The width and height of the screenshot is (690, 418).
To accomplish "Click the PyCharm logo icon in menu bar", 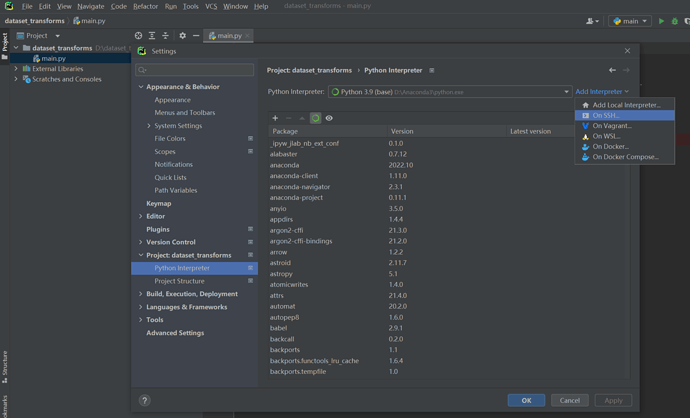I will (x=9, y=6).
